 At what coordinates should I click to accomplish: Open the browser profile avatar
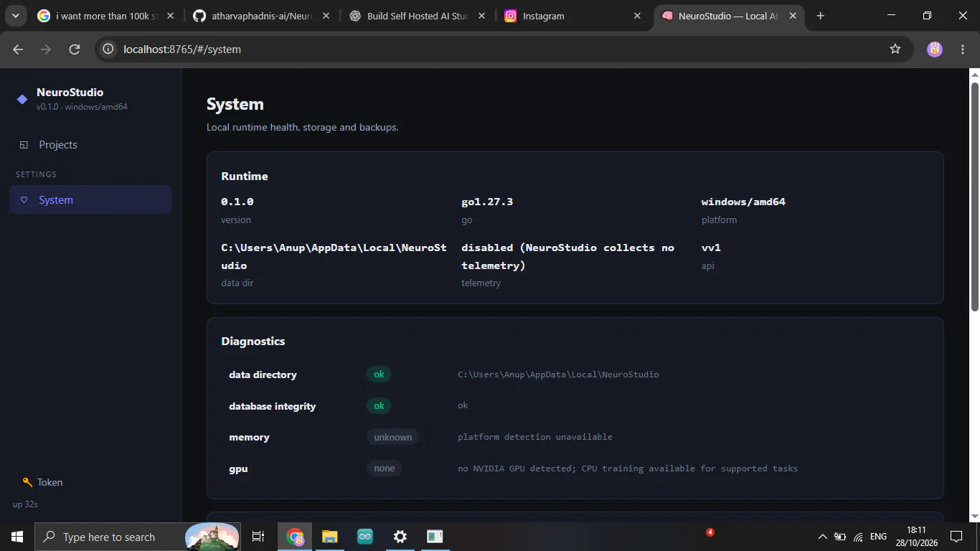934,49
